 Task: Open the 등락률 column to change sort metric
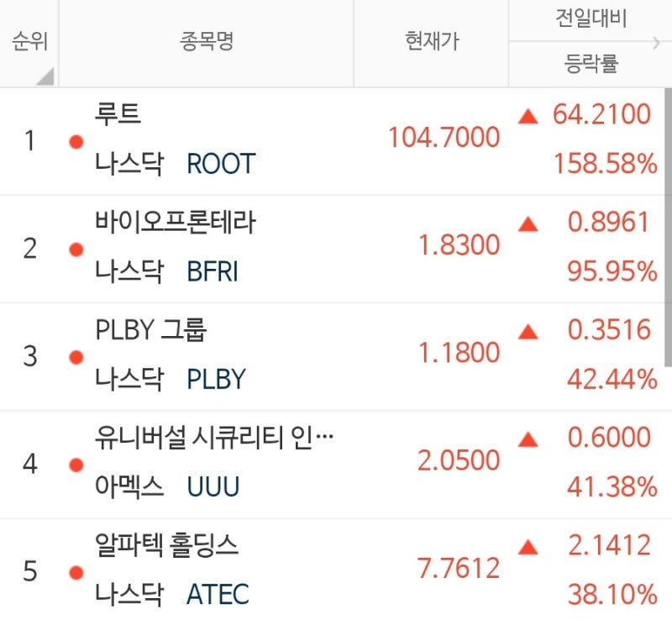coord(590,64)
